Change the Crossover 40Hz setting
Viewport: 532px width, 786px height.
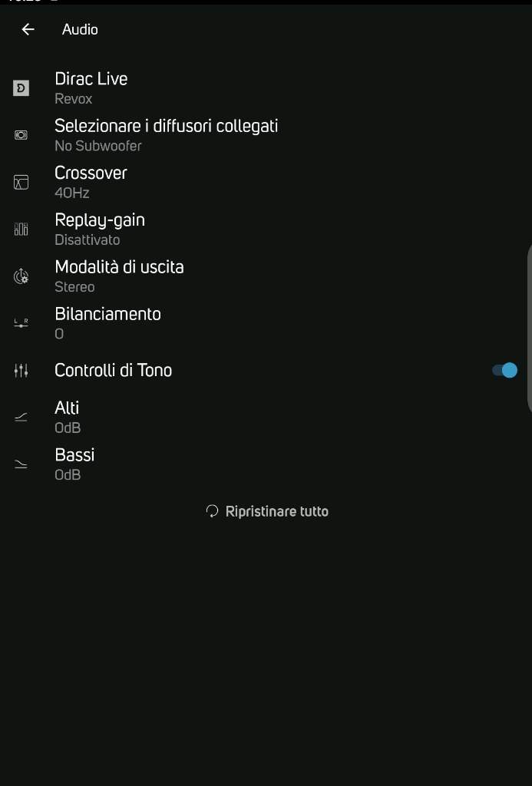coord(266,183)
